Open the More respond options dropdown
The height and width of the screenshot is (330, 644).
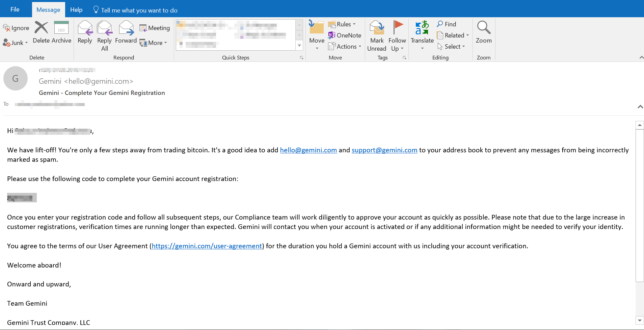coord(154,43)
